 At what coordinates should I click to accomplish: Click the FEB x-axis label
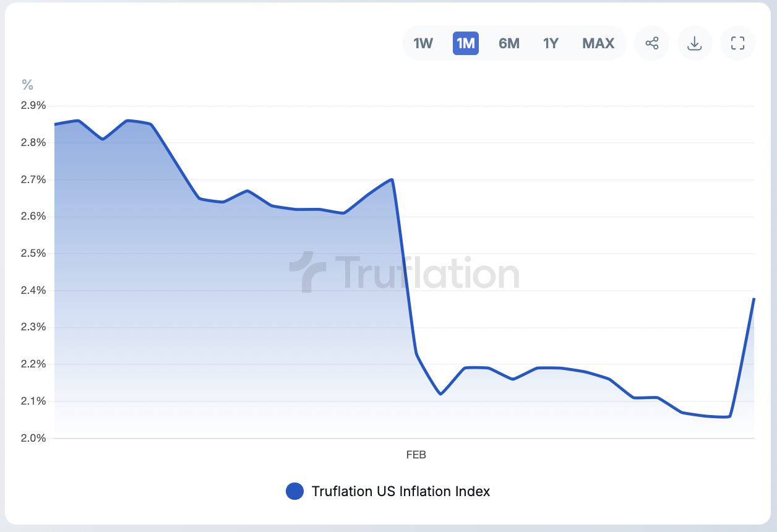(416, 455)
